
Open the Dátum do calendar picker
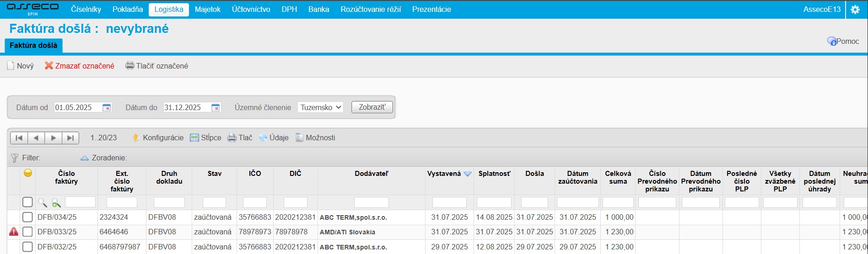(x=216, y=108)
